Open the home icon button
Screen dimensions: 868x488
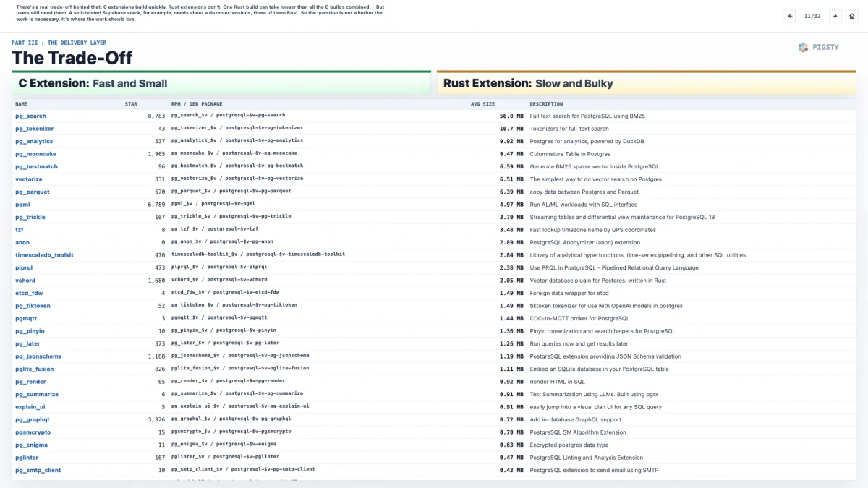[852, 16]
